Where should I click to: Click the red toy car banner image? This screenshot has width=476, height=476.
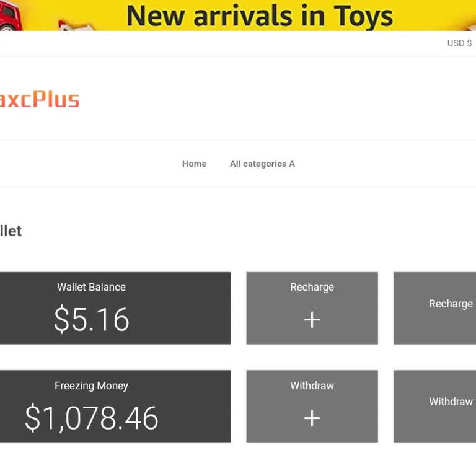(x=8, y=17)
